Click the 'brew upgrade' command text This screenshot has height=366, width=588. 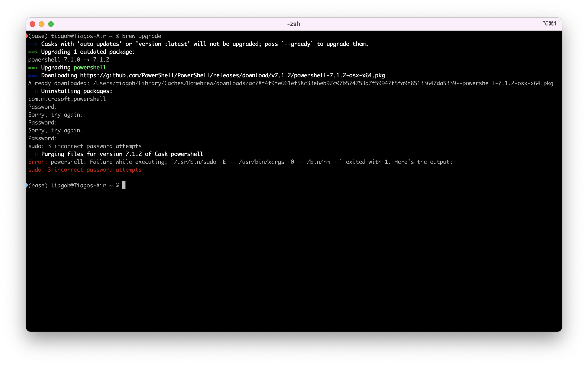[141, 36]
